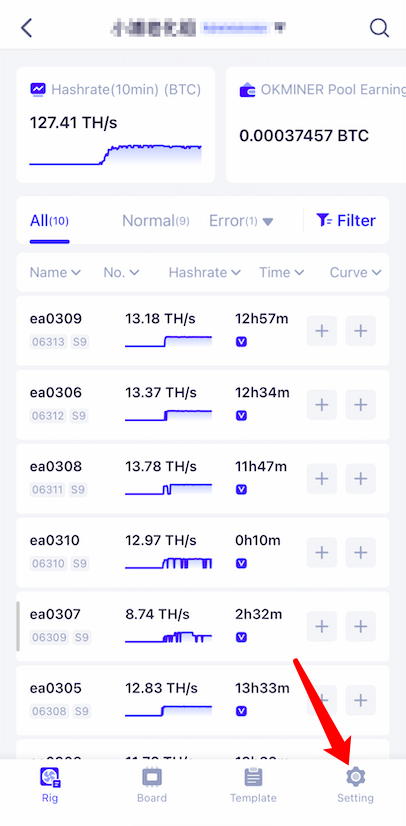This screenshot has height=826, width=406.
Task: Select the All(10) tab
Action: click(x=49, y=221)
